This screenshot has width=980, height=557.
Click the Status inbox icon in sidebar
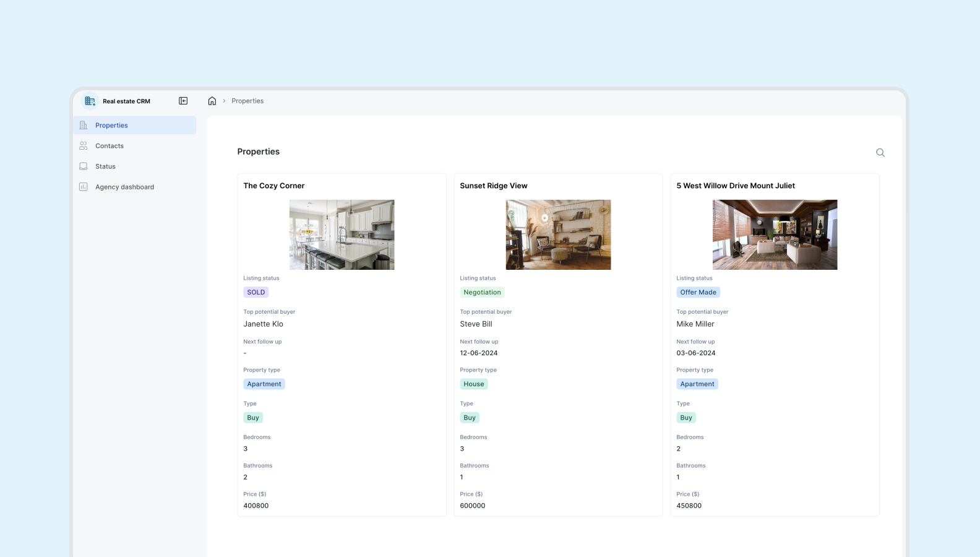84,166
